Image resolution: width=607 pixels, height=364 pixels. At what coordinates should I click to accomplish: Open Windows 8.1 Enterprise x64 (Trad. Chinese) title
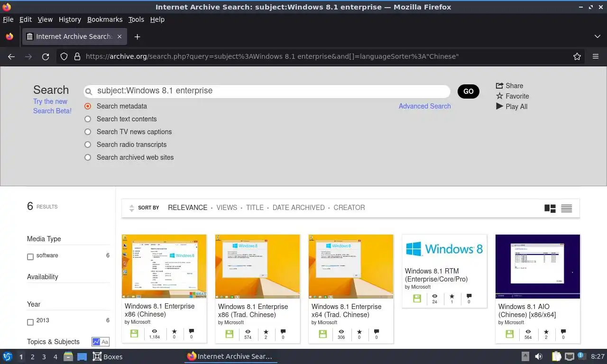[347, 310]
